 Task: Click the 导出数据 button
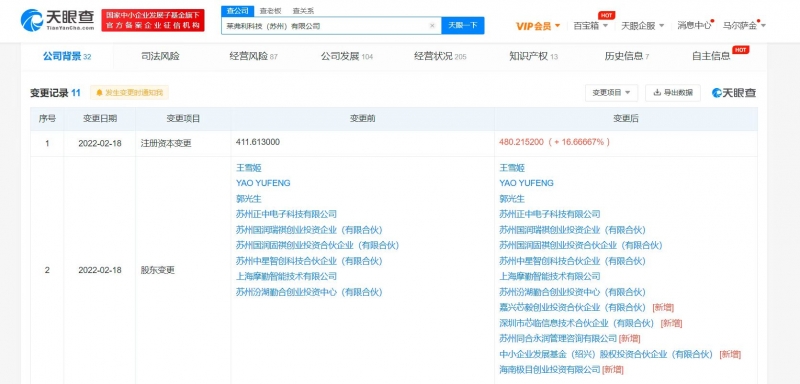click(673, 93)
